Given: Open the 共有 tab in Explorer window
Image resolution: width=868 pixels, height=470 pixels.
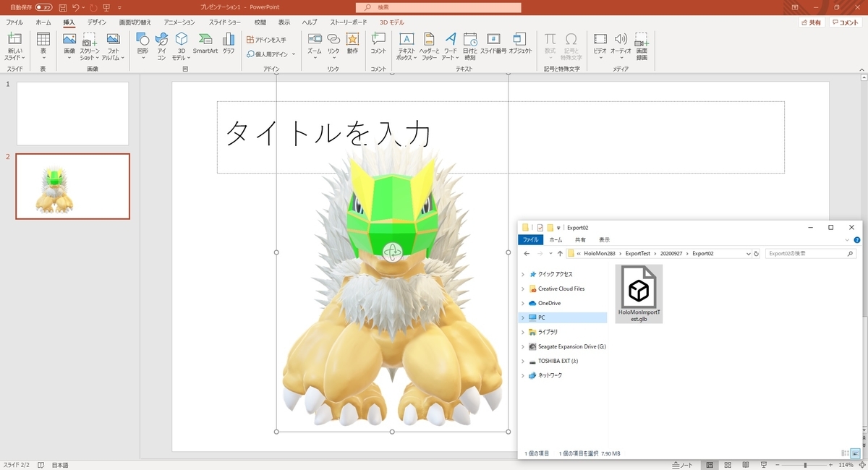Looking at the screenshot, I should click(580, 239).
